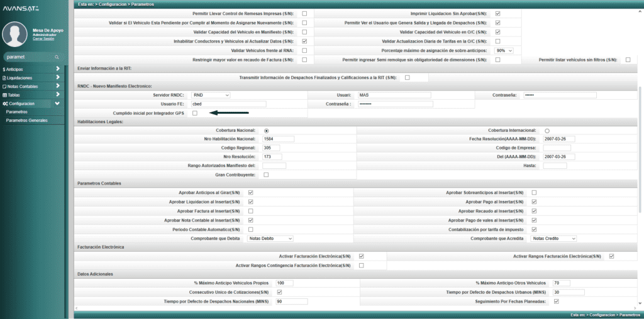Click the Cerrar Sesion link
This screenshot has width=644, height=319.
click(44, 38)
